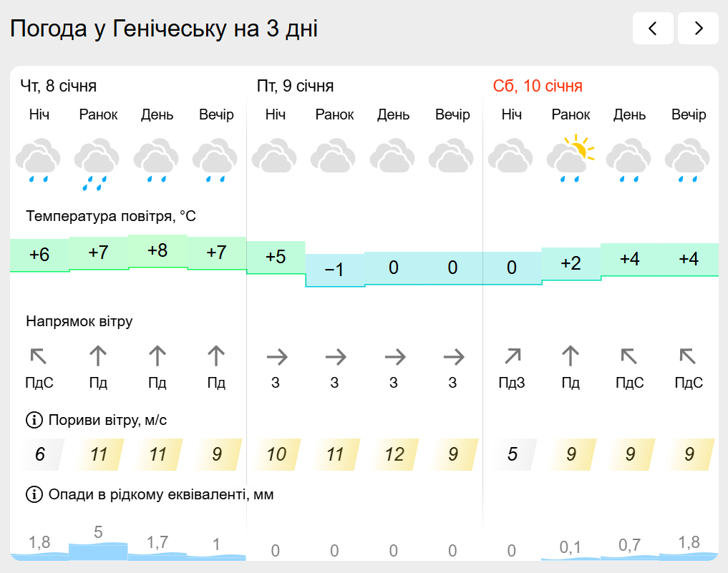Click Thursday morning heavy rain cloud icon
The width and height of the screenshot is (728, 573).
tap(98, 163)
